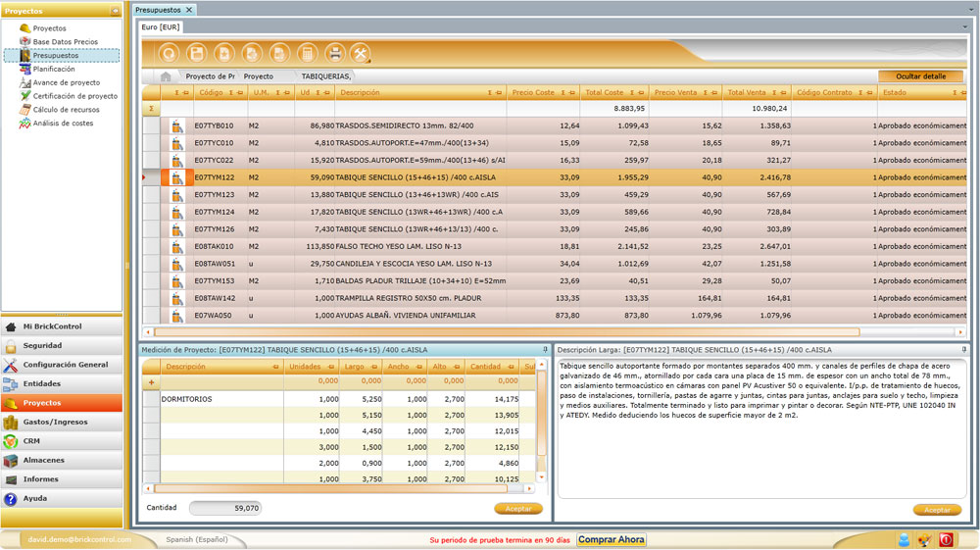Click the starred document icon in the toolbar
980x550 pixels.
(x=224, y=54)
